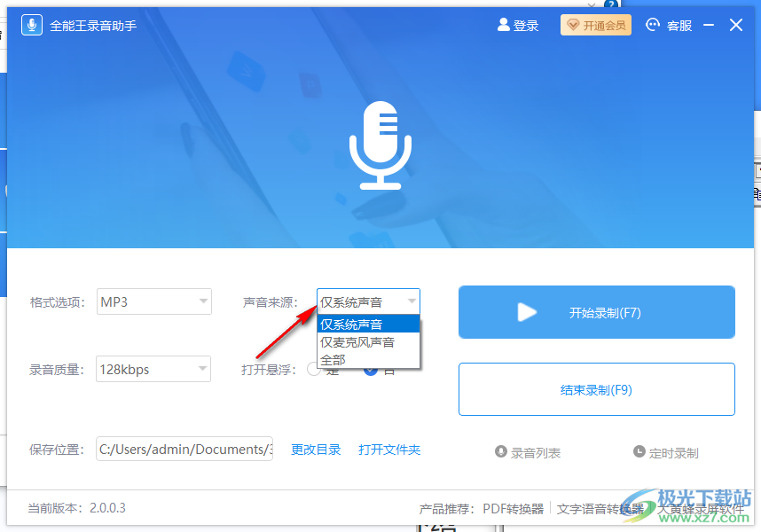
Task: Open the 定时录制 scheduled recording panel
Action: point(671,450)
